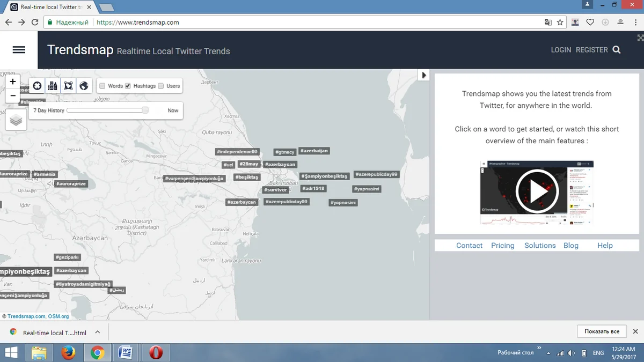Launch Firefox from the taskbar

(68, 352)
